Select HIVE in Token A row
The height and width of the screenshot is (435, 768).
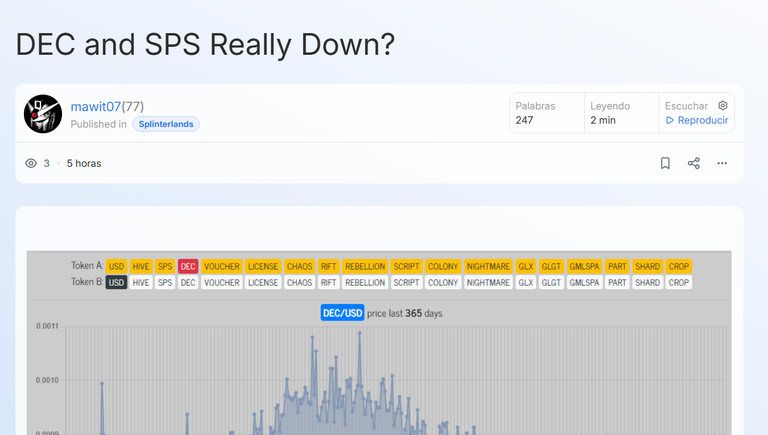pyautogui.click(x=141, y=266)
